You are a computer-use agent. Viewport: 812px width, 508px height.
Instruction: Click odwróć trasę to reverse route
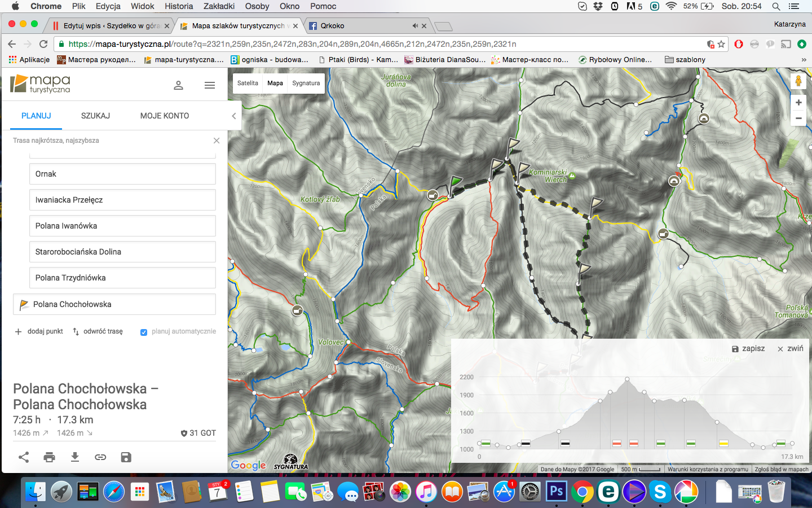point(98,331)
